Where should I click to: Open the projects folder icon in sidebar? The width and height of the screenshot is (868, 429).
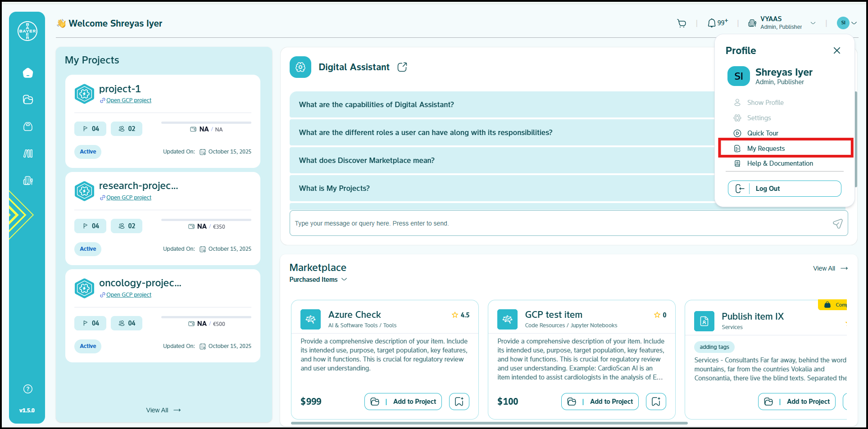point(28,99)
